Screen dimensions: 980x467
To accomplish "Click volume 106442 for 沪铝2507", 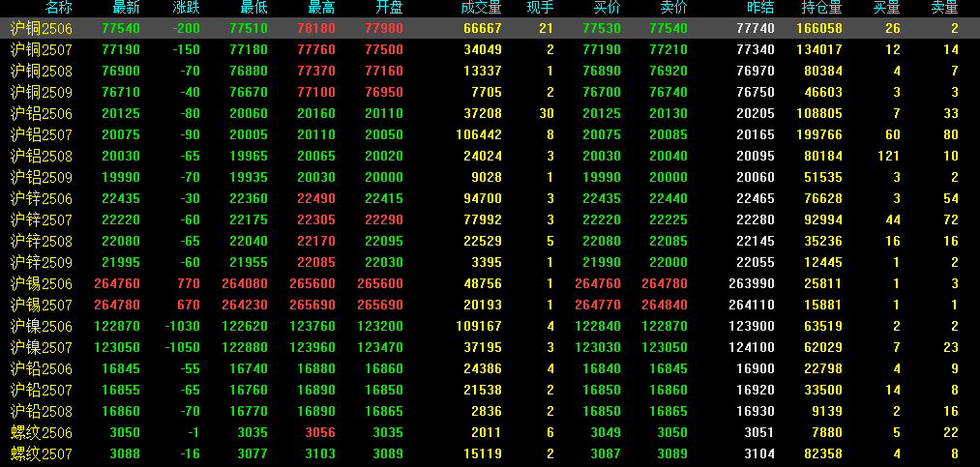I will coord(477,134).
